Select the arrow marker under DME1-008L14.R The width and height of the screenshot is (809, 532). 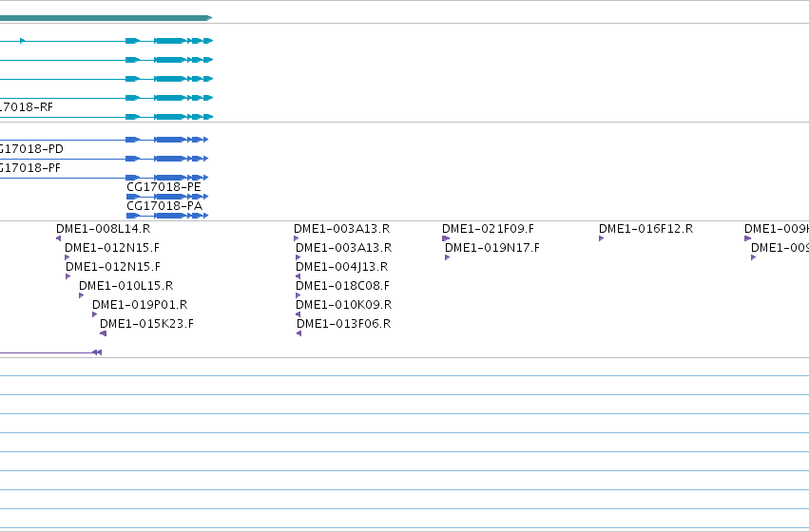tap(58, 238)
